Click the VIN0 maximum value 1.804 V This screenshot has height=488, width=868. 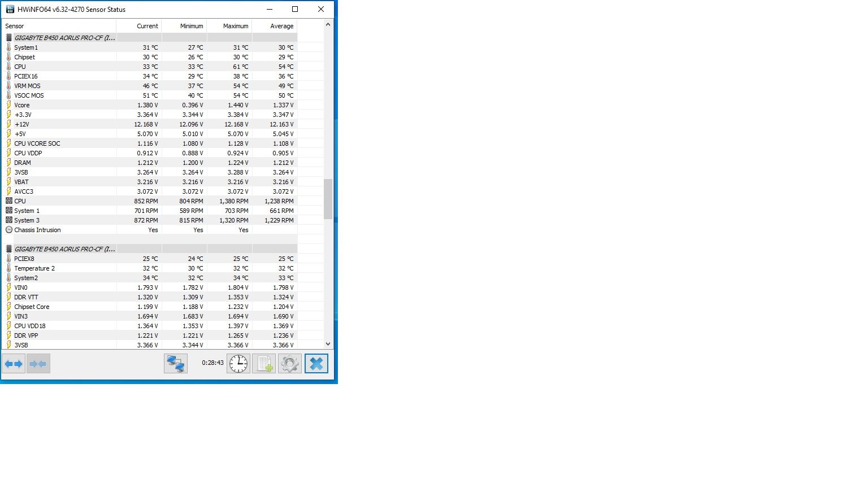(238, 287)
